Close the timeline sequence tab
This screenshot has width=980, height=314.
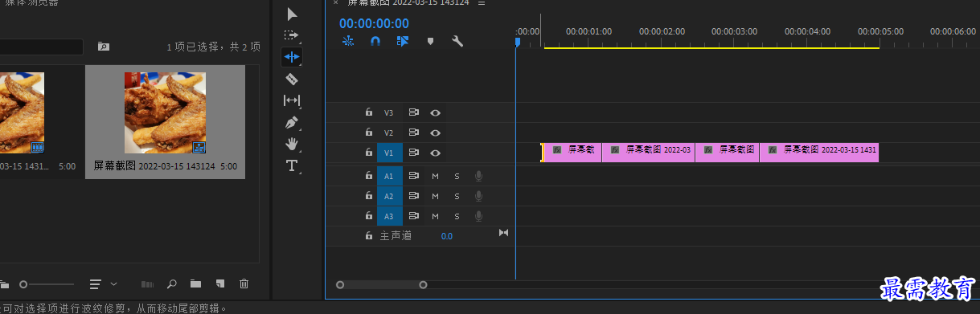335,2
